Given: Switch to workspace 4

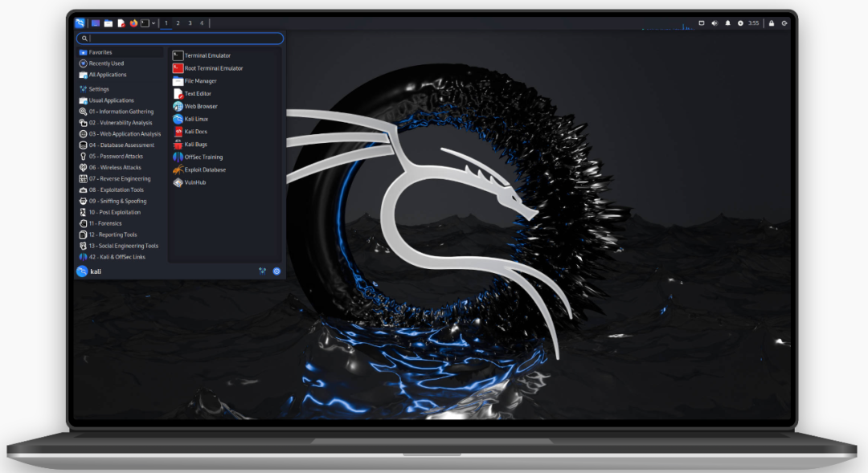Looking at the screenshot, I should click(202, 23).
